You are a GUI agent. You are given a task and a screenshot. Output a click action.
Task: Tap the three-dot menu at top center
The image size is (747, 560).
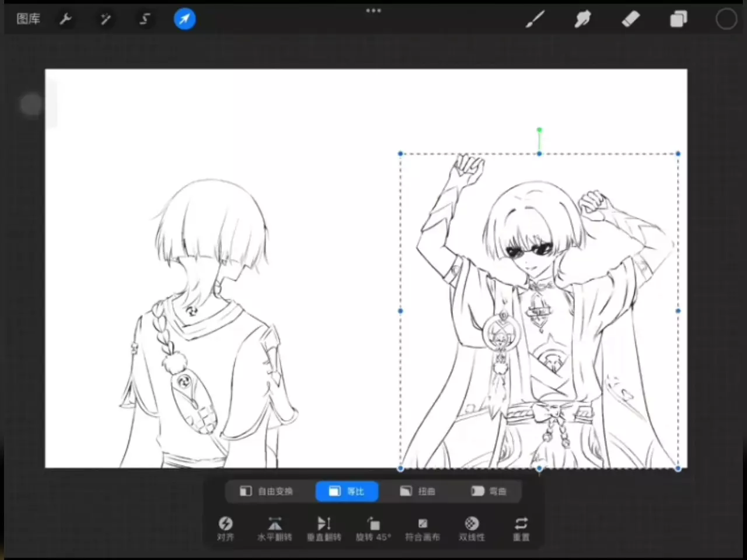pyautogui.click(x=373, y=10)
